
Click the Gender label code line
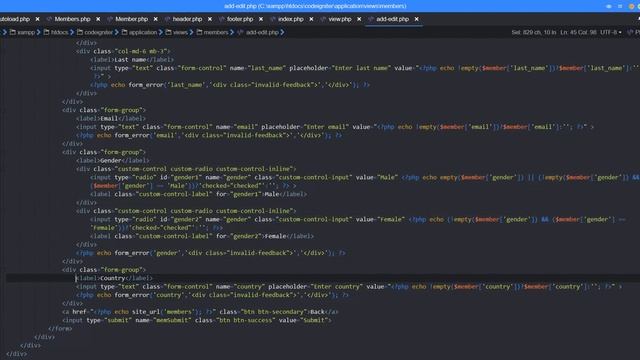click(x=113, y=161)
